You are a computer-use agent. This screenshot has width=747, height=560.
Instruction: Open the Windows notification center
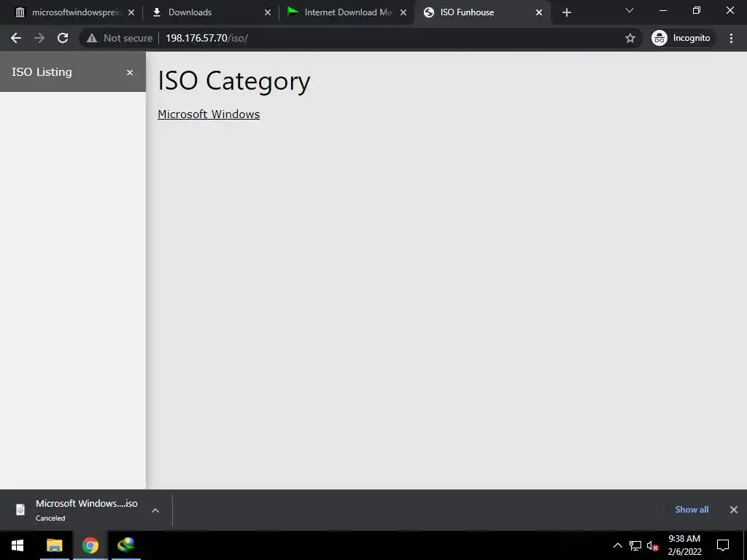[723, 545]
